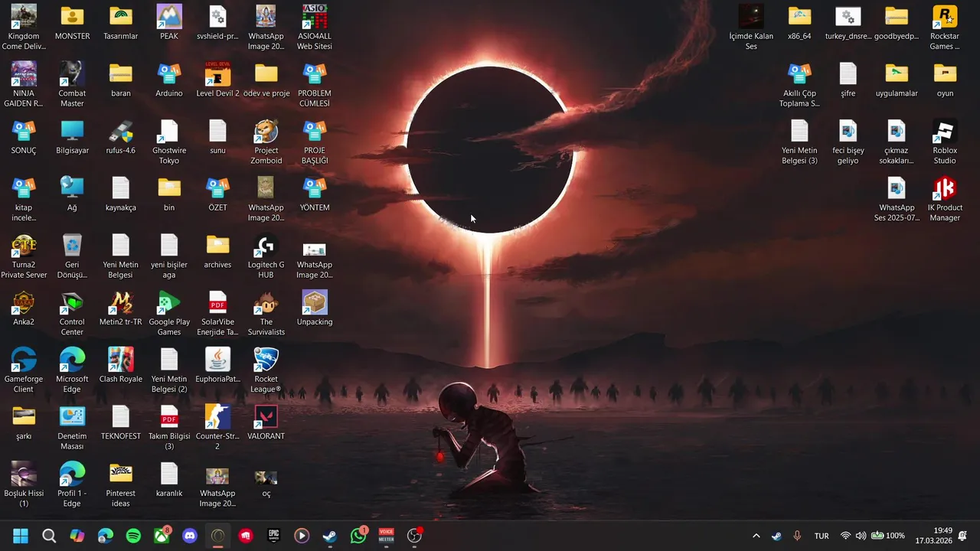The height and width of the screenshot is (551, 980).
Task: Launch Ghostwire Tokyo shortcut
Action: 169,142
